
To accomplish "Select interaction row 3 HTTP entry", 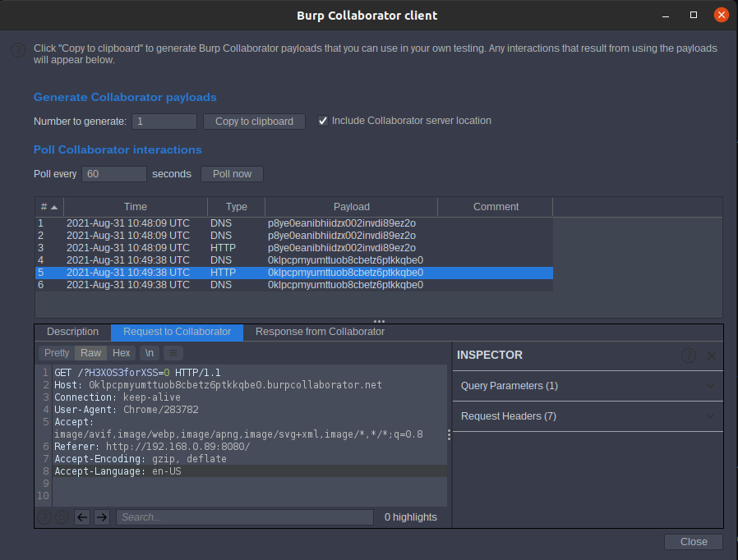I will click(x=294, y=248).
